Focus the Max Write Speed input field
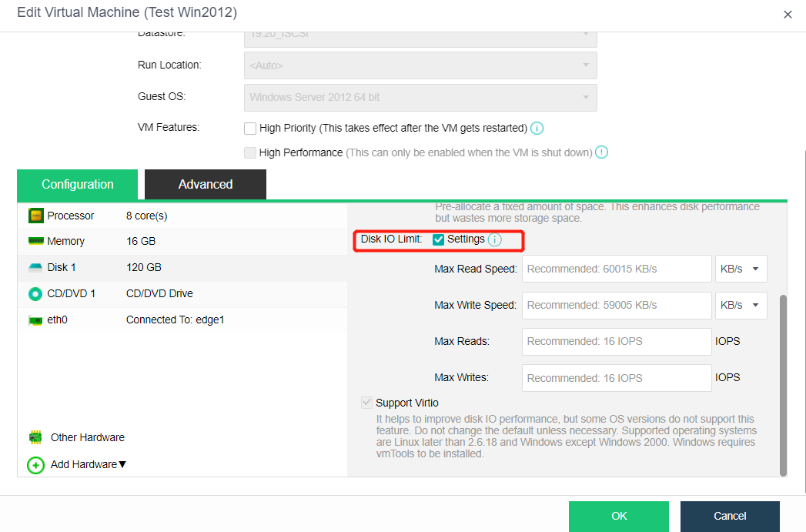 (x=617, y=306)
